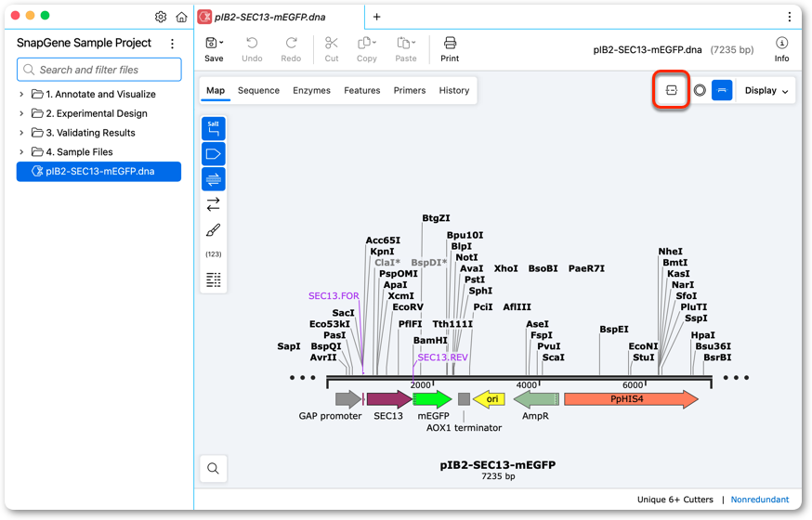This screenshot has width=812, height=520.
Task: Click the pIB2-SEC13-mEGFP.dna document tab
Action: point(280,17)
